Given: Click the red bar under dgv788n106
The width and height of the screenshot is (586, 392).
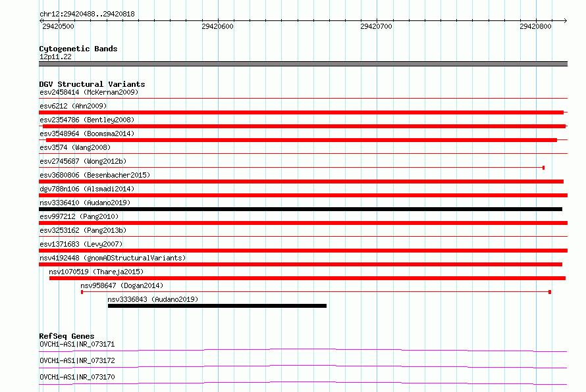Looking at the screenshot, I should (x=303, y=195).
